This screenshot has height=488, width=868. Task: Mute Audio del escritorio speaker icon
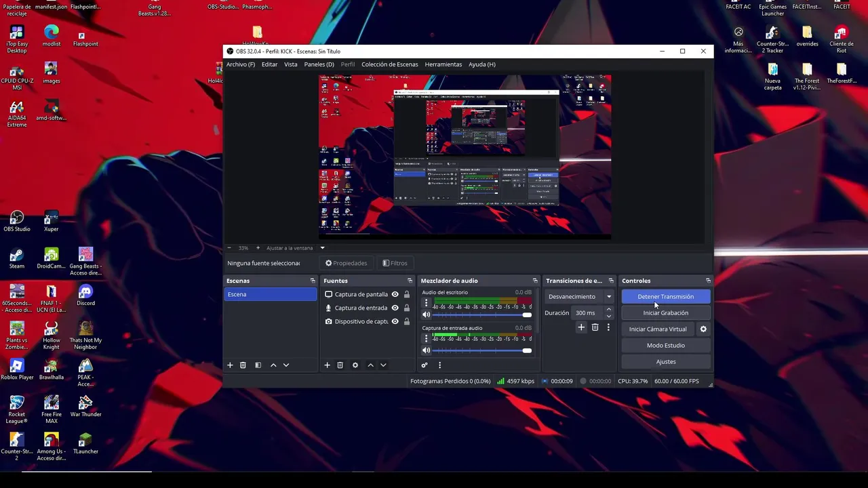click(427, 314)
